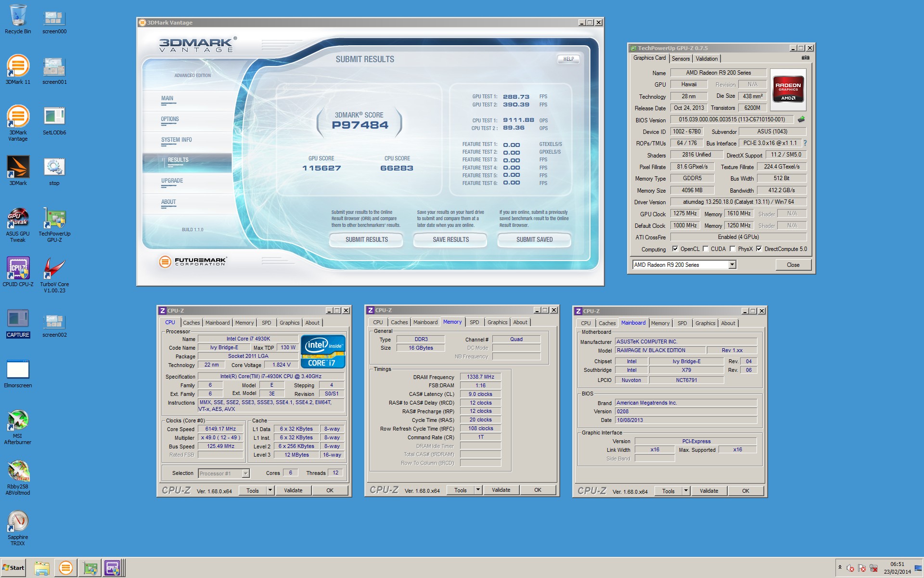Show hidden tray icons arrow
The width and height of the screenshot is (924, 578).
[840, 567]
